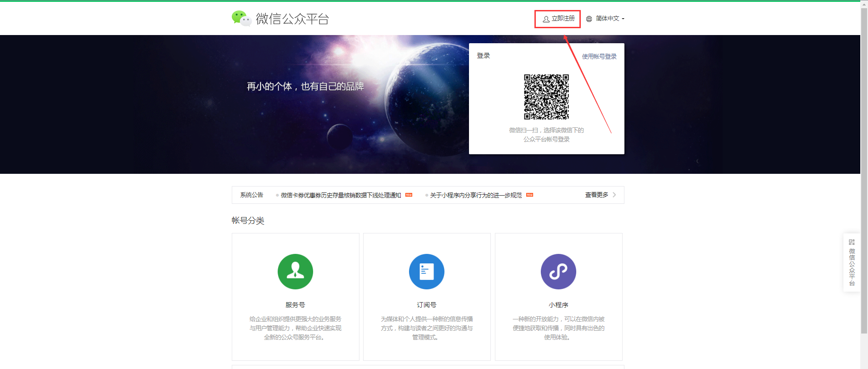Click the 微信公众平台 header title text

[x=292, y=19]
